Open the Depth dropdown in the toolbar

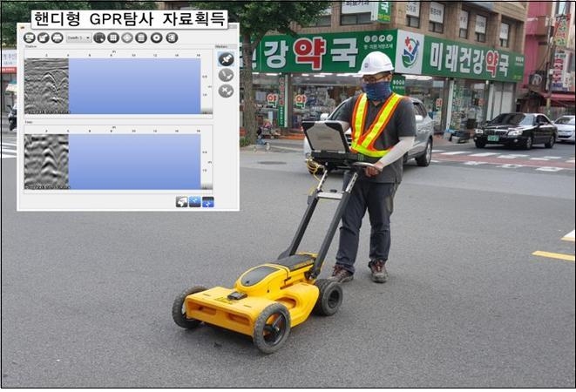click(x=79, y=37)
